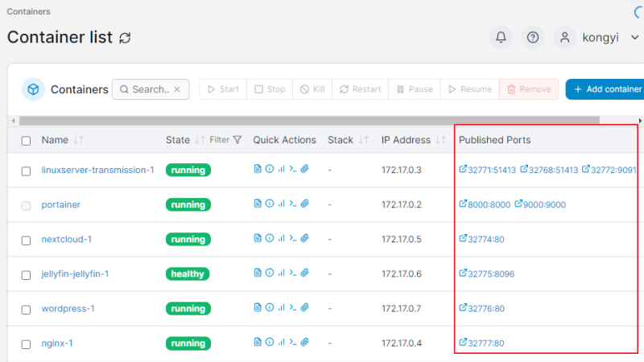This screenshot has height=362, width=644.
Task: Open stats icon for jellyfin-jellyfin-1
Action: pyautogui.click(x=281, y=273)
